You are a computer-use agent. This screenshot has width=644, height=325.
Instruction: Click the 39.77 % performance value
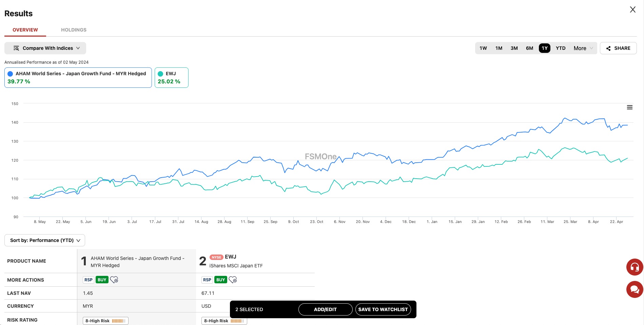19,82
